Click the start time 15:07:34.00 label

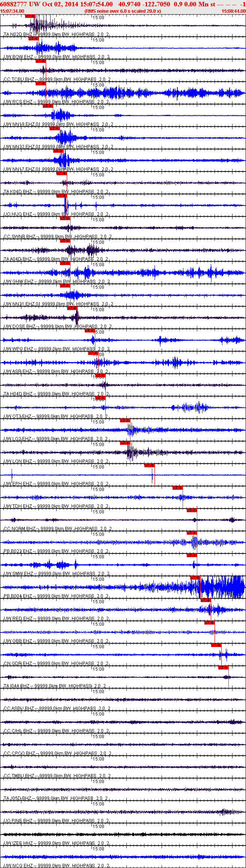12,11
